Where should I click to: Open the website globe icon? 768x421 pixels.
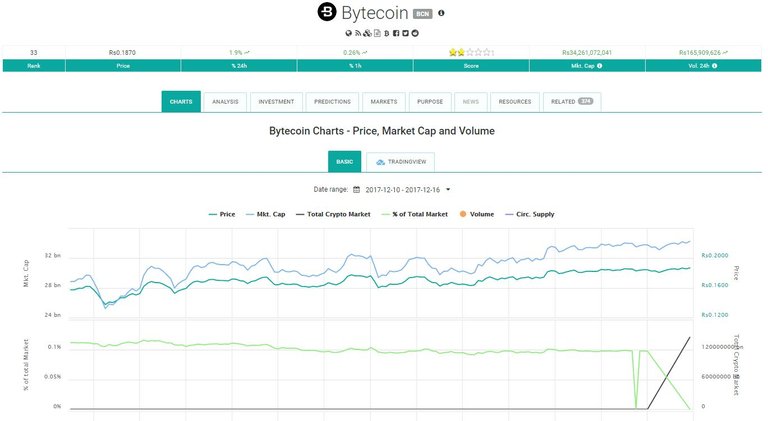click(349, 33)
